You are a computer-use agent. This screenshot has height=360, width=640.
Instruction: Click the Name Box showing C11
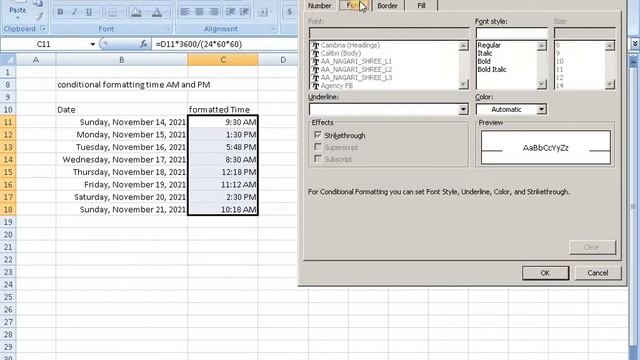tap(44, 44)
